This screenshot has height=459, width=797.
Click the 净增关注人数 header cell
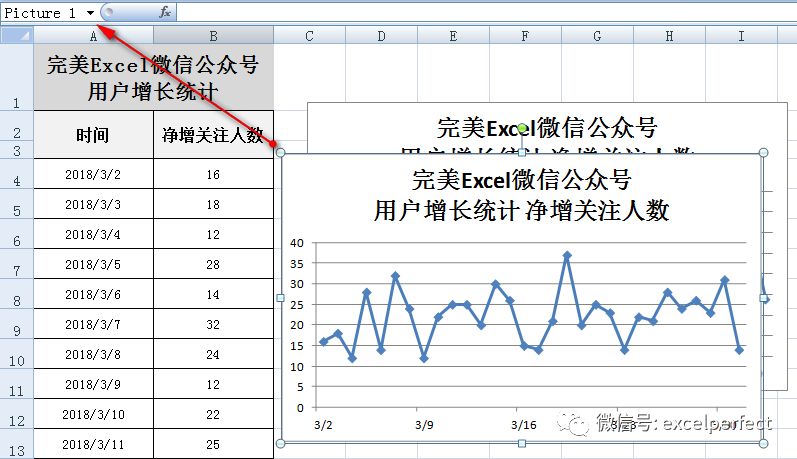[213, 135]
